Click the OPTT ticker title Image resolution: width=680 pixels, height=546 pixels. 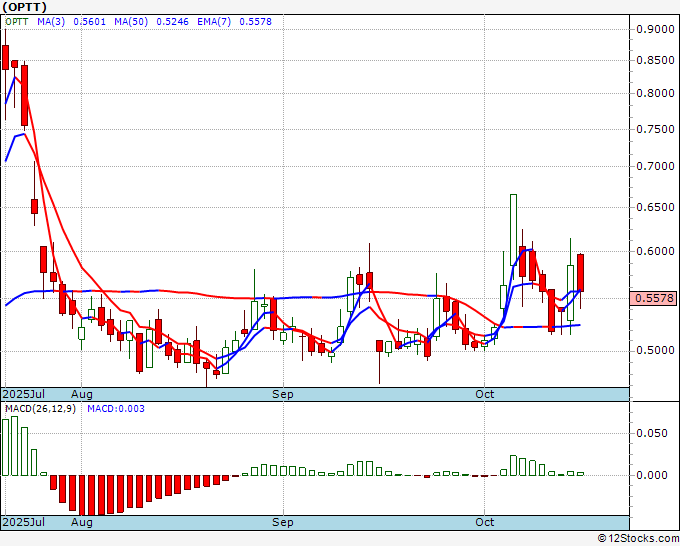(x=24, y=7)
